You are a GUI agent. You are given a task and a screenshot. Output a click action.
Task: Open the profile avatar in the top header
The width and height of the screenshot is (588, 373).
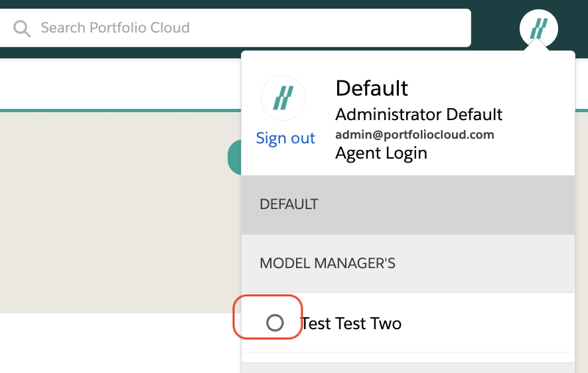[x=538, y=29]
